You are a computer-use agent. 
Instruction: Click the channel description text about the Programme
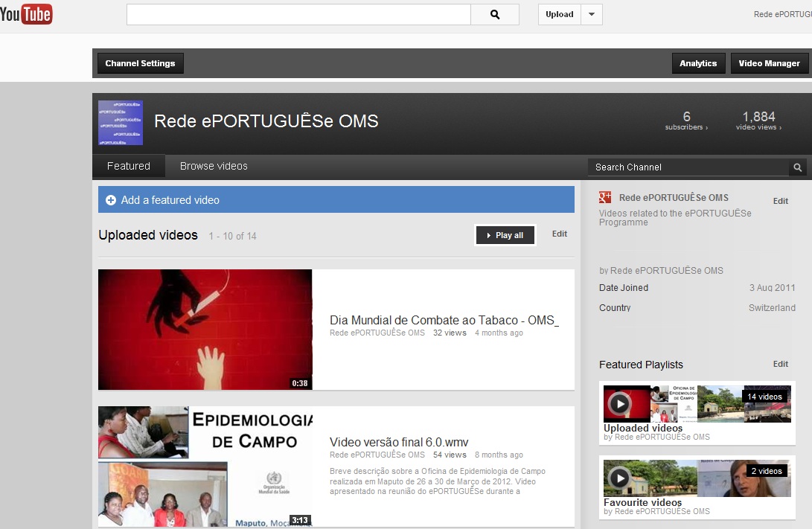click(675, 217)
